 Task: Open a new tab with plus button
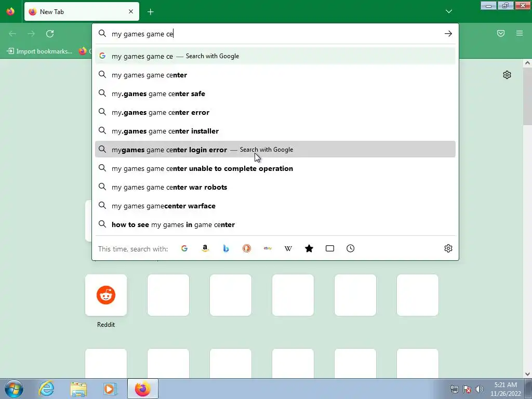pos(151,12)
